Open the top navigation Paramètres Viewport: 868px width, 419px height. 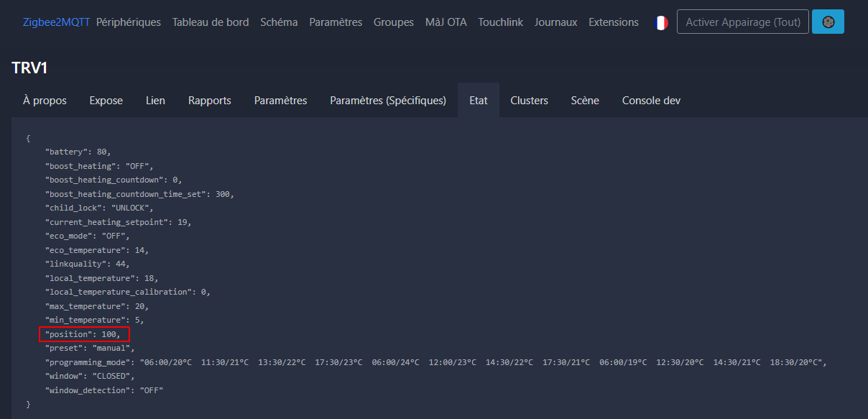click(x=336, y=22)
